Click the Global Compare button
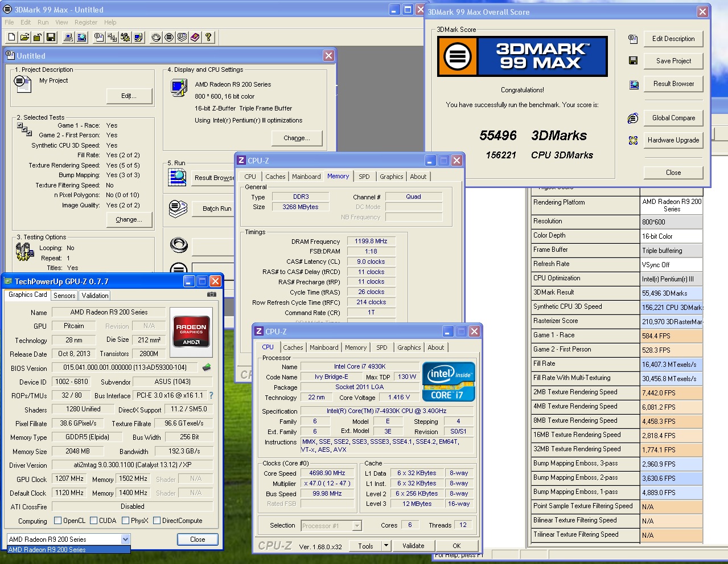Viewport: 728px width, 564px height. point(673,118)
